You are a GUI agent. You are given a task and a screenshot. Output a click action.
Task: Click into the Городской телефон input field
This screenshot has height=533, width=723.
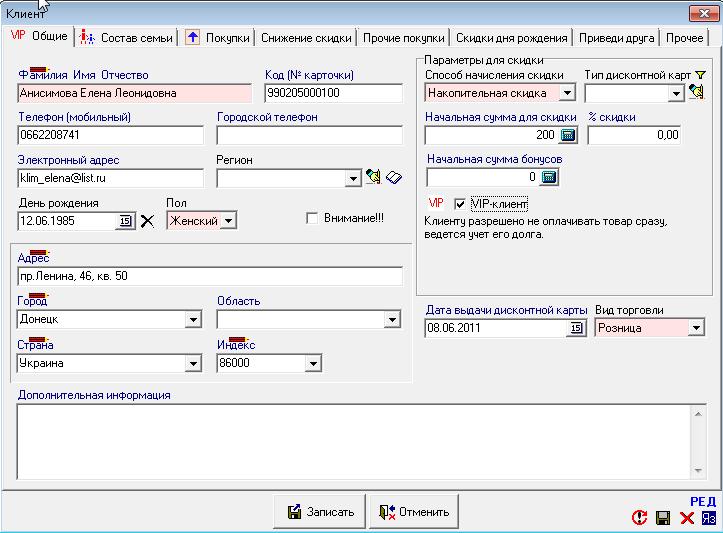308,135
